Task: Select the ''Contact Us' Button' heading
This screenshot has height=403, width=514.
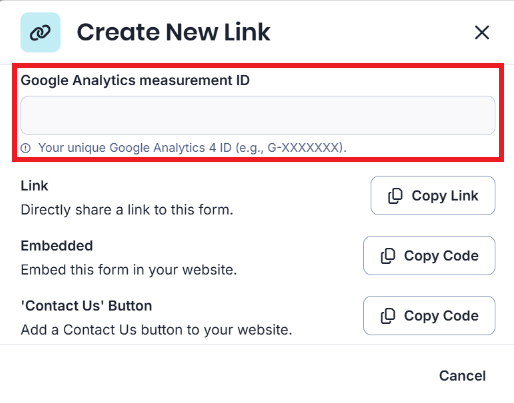Action: click(x=86, y=306)
